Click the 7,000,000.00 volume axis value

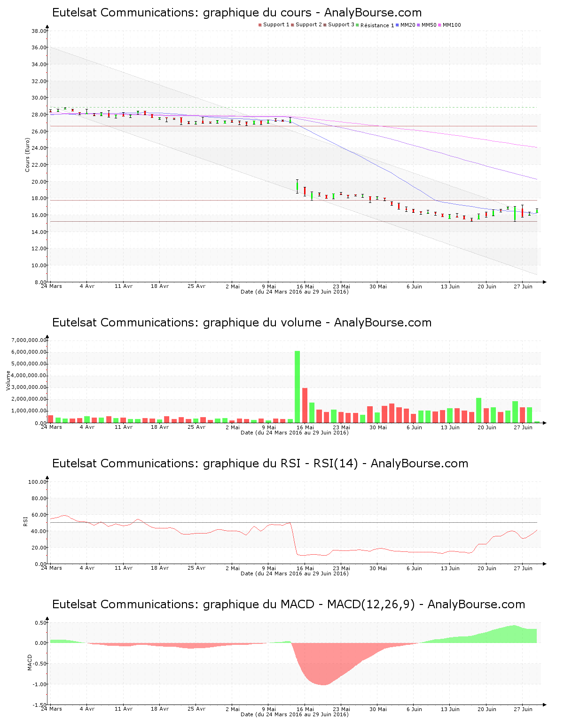coord(29,340)
